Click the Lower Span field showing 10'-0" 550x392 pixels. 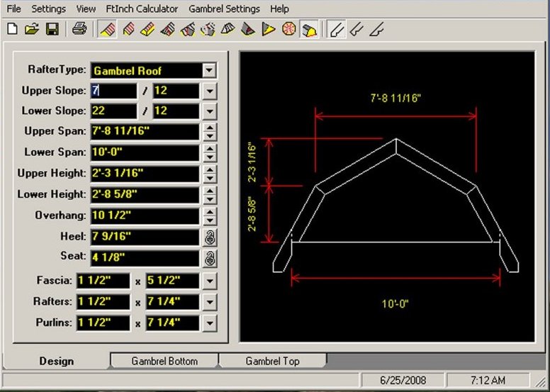[145, 153]
